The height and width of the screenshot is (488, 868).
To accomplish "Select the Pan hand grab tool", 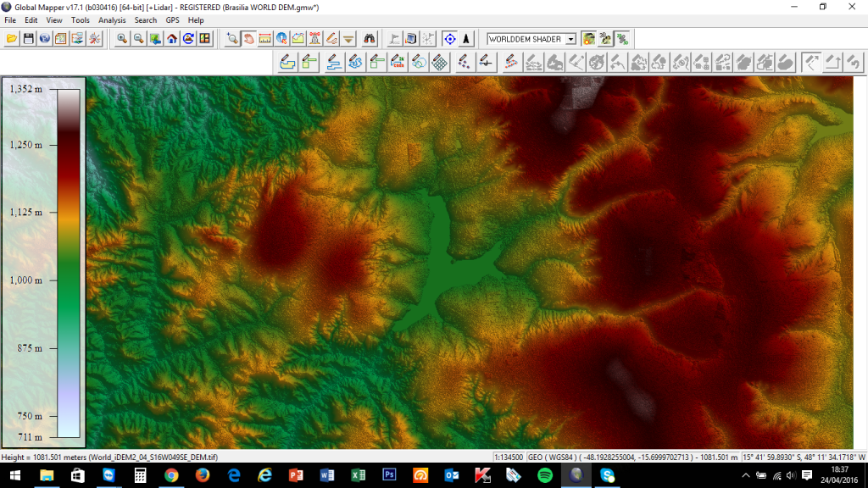I will pos(249,39).
